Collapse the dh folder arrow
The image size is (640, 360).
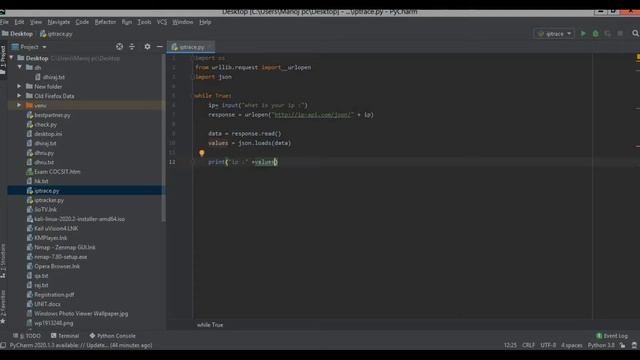[x=20, y=67]
